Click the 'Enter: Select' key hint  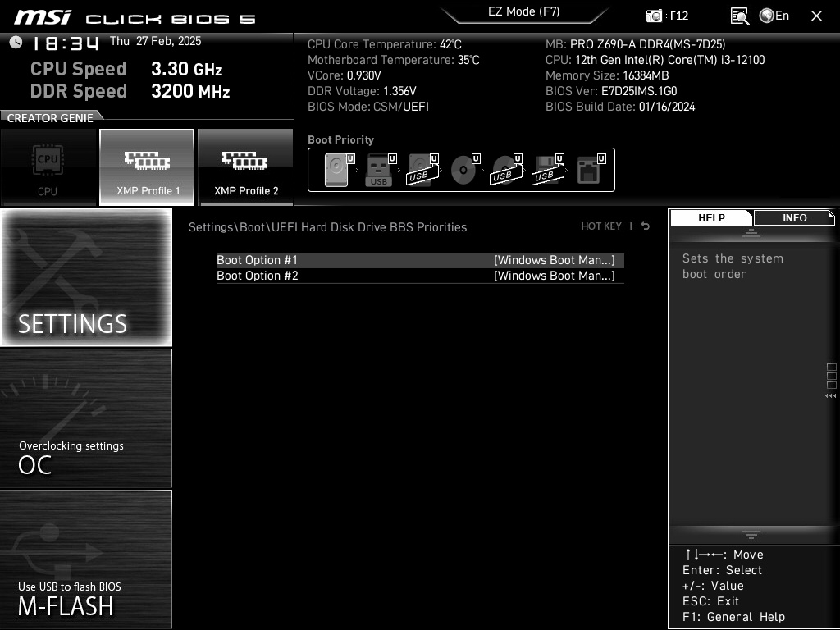pos(722,571)
